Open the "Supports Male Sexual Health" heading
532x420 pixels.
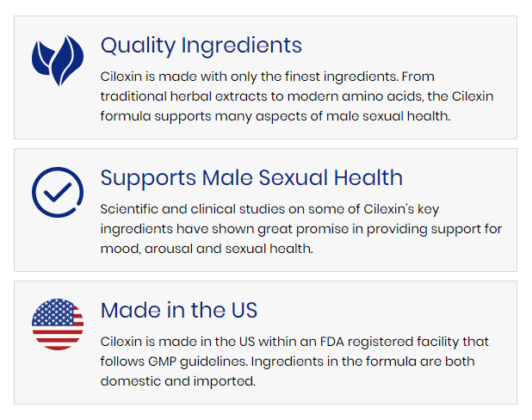click(x=251, y=177)
